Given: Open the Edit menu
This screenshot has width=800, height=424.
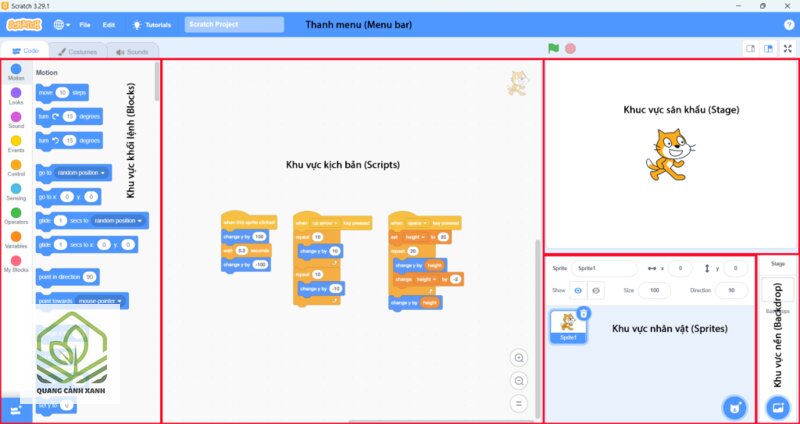Looking at the screenshot, I should click(109, 24).
